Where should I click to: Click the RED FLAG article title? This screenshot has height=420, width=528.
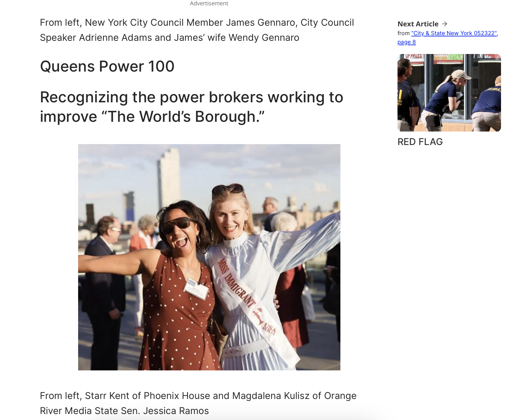point(420,142)
